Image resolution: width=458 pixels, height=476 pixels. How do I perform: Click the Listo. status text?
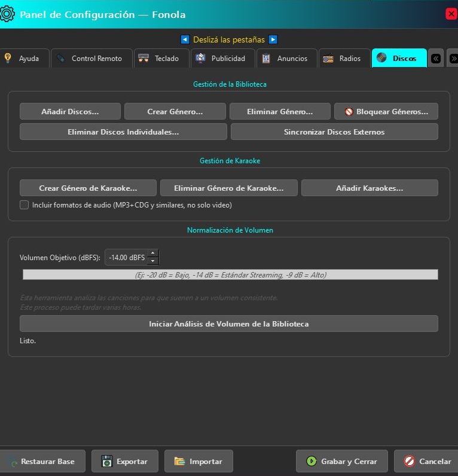click(x=28, y=341)
